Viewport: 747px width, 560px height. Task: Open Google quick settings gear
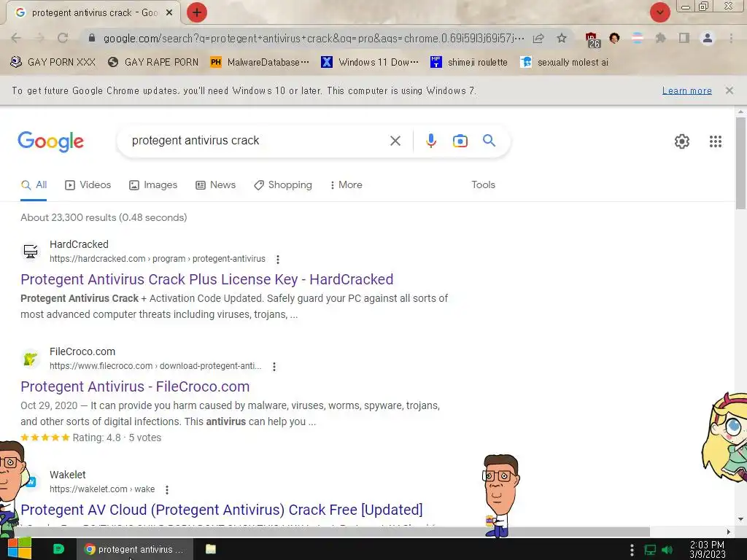coord(682,141)
